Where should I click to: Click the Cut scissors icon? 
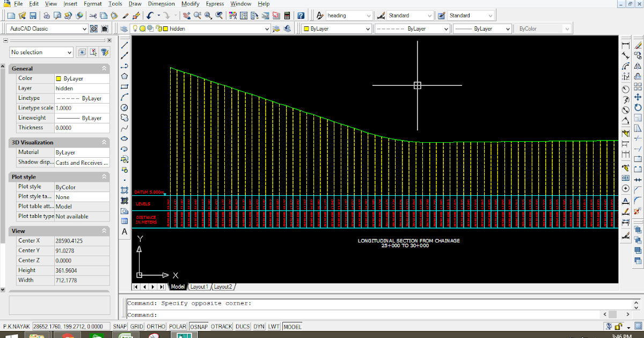tap(93, 16)
